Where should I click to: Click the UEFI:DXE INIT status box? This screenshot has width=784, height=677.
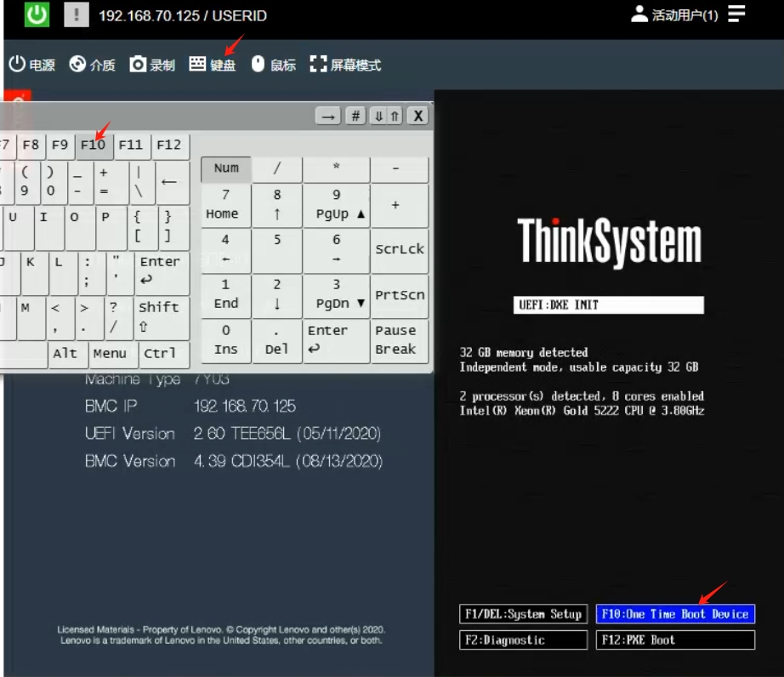click(609, 305)
